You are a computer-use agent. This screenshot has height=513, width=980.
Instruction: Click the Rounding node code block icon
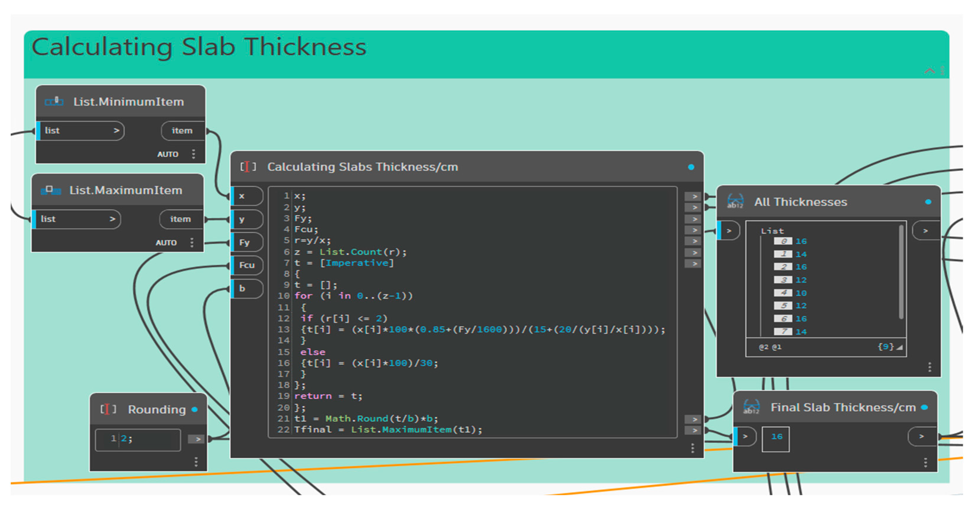[x=108, y=409]
